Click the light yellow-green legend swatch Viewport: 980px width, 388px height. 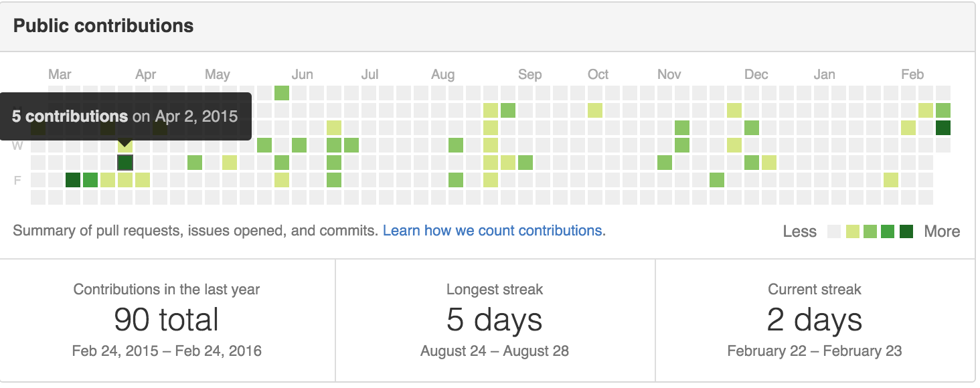tap(852, 232)
